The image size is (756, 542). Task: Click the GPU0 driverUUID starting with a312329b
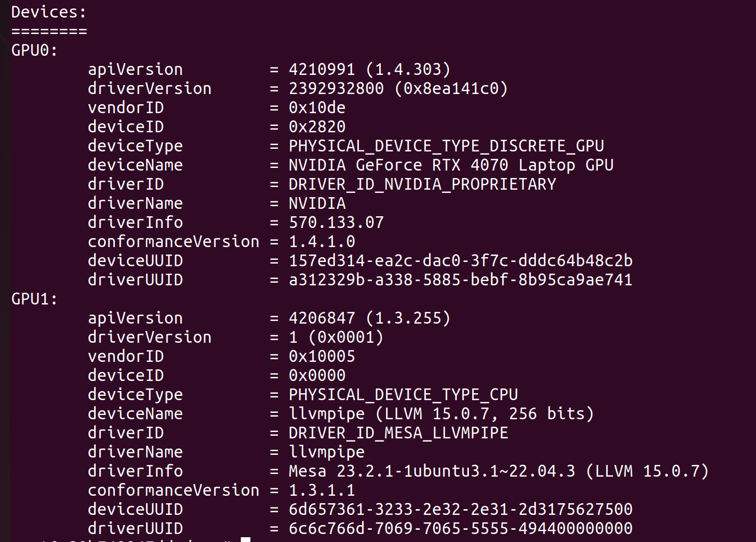460,280
